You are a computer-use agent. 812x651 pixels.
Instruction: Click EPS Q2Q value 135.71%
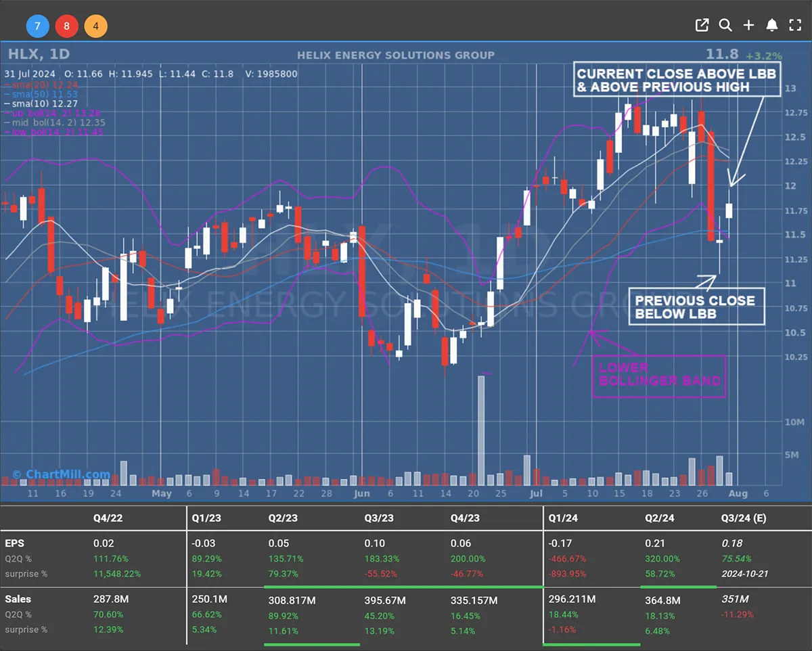(x=286, y=559)
